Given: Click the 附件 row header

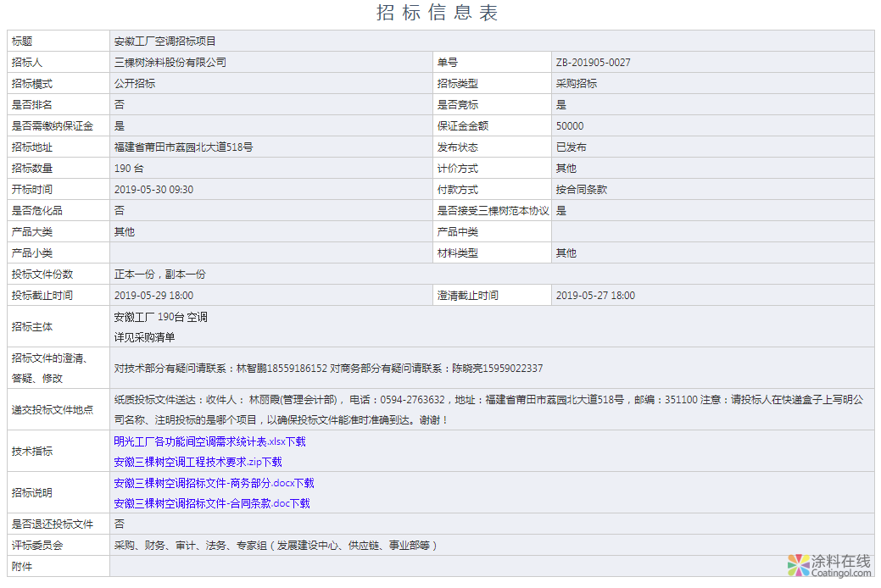Looking at the screenshot, I should coord(22,566).
